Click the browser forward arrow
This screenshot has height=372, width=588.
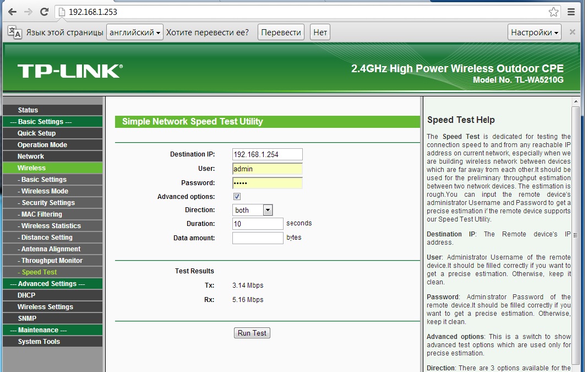coord(28,12)
